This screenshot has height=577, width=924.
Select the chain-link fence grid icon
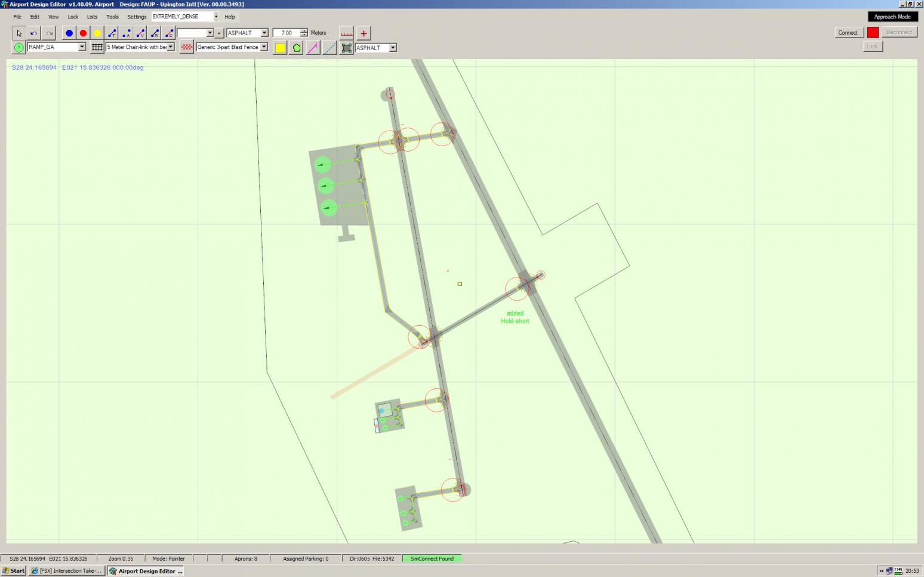[x=97, y=47]
